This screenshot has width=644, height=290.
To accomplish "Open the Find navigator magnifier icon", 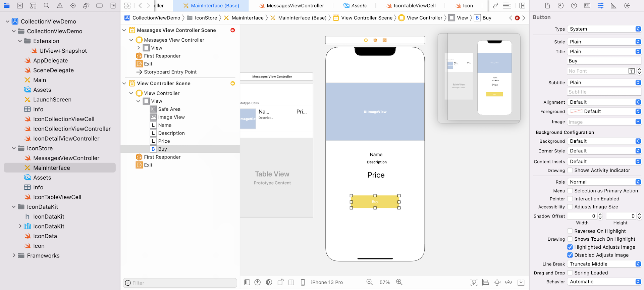I will (47, 6).
